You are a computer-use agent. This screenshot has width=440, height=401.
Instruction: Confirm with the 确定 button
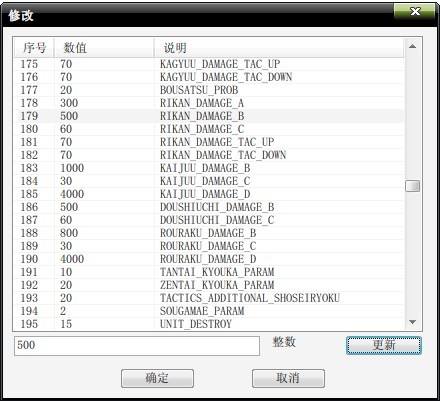click(x=157, y=378)
